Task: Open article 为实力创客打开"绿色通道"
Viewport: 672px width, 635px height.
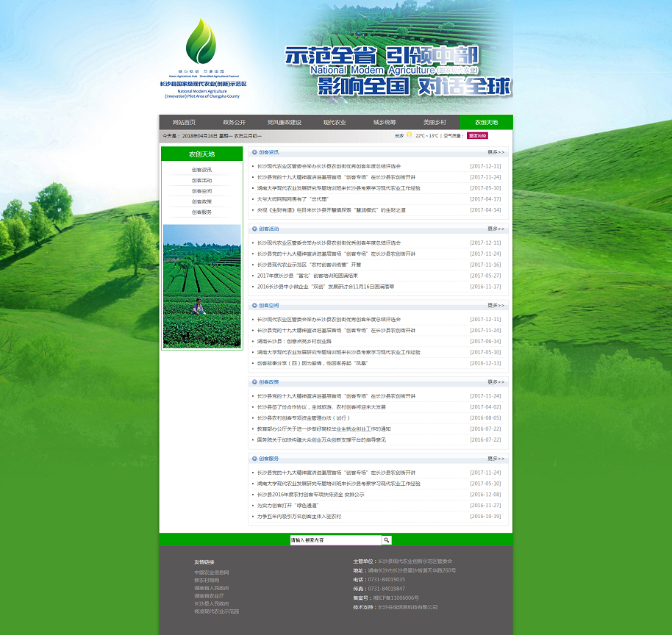Action: pos(288,506)
